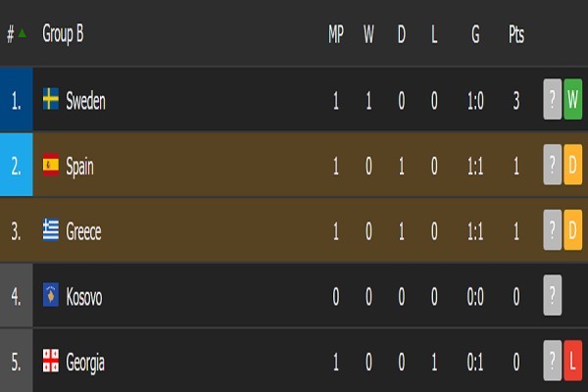Click the Sweden flag icon

(x=51, y=99)
